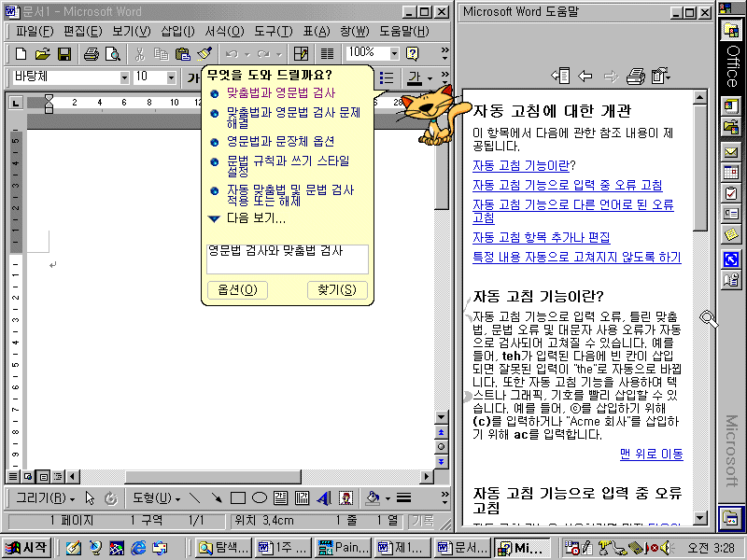Screen dimensions: 747x560
Task: Open the 바탕체 font name dropdown
Action: 124,77
